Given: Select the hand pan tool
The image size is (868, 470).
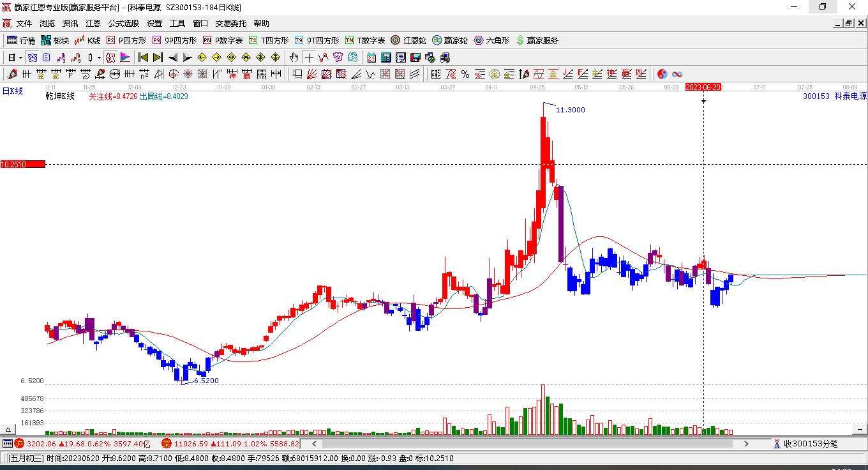Looking at the screenshot, I should tap(294, 57).
